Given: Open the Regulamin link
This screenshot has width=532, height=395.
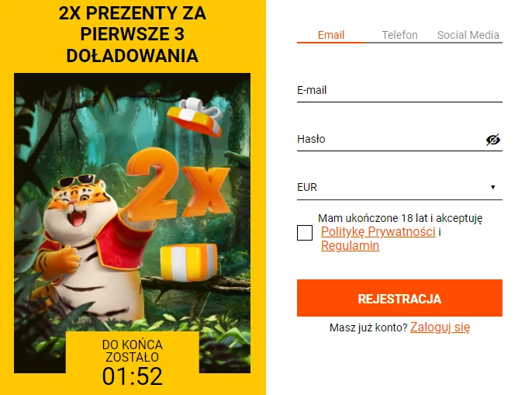Looking at the screenshot, I should (350, 245).
